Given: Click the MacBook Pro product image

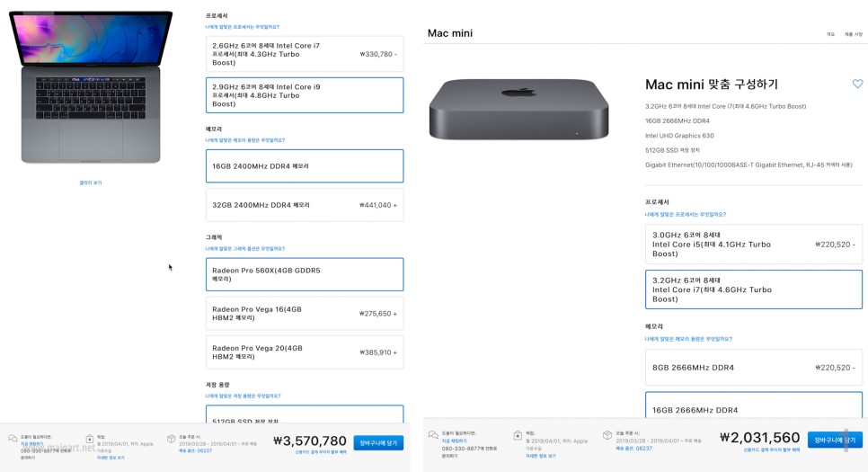Looking at the screenshot, I should click(91, 87).
